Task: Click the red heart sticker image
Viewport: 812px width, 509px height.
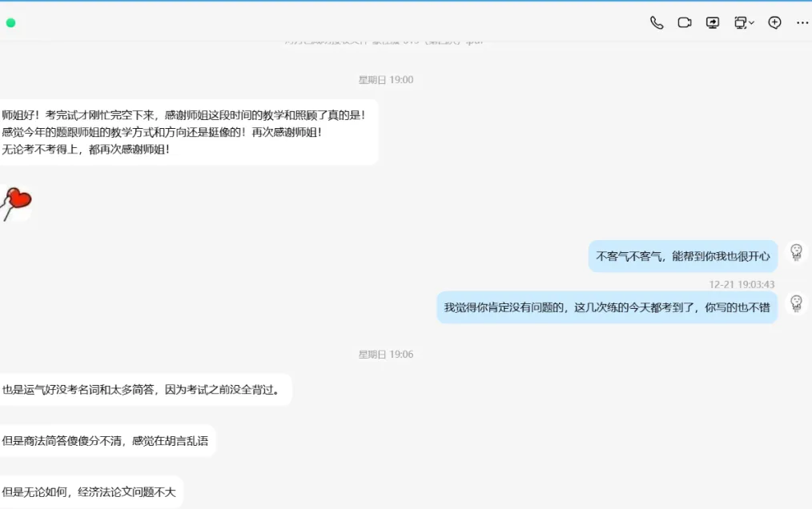Action: tap(16, 204)
